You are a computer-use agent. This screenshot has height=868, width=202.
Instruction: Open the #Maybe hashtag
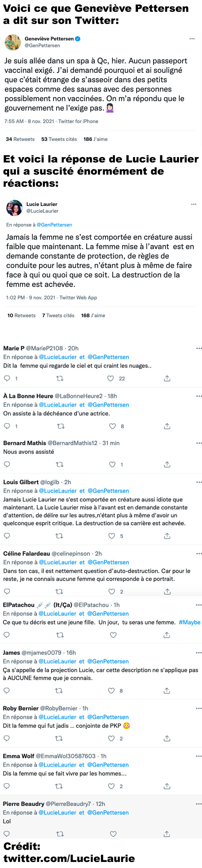click(x=190, y=622)
